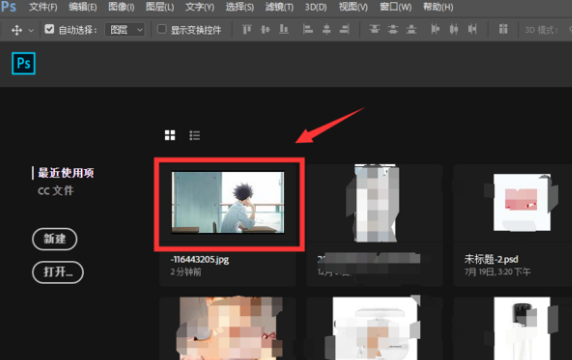The image size is (572, 360).
Task: Click the align horizontal centers icon
Action: [x=326, y=29]
